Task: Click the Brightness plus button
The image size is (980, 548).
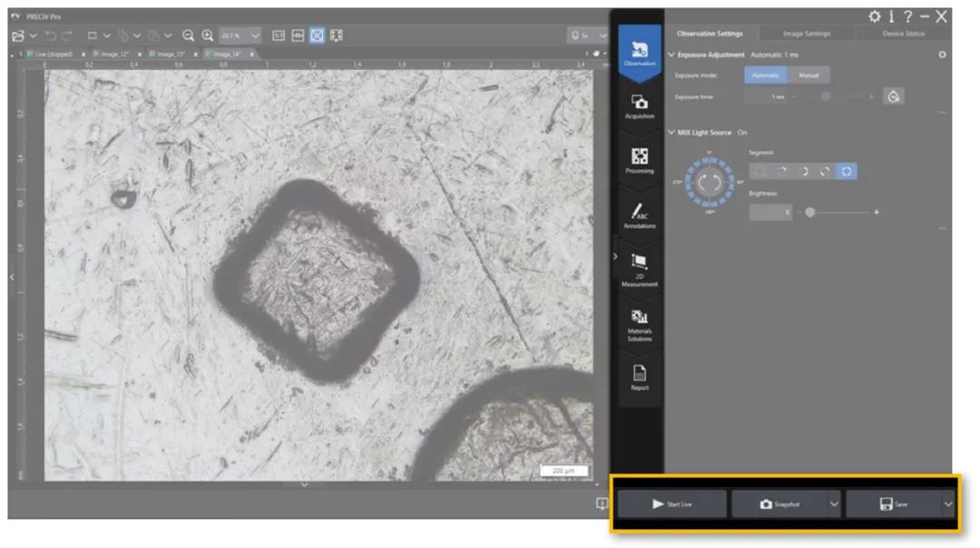Action: pyautogui.click(x=877, y=212)
